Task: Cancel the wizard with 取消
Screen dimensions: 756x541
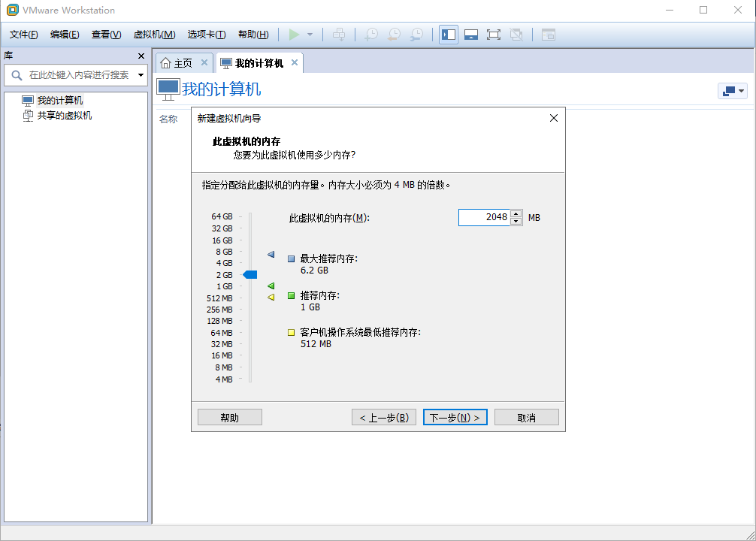Action: click(x=527, y=418)
